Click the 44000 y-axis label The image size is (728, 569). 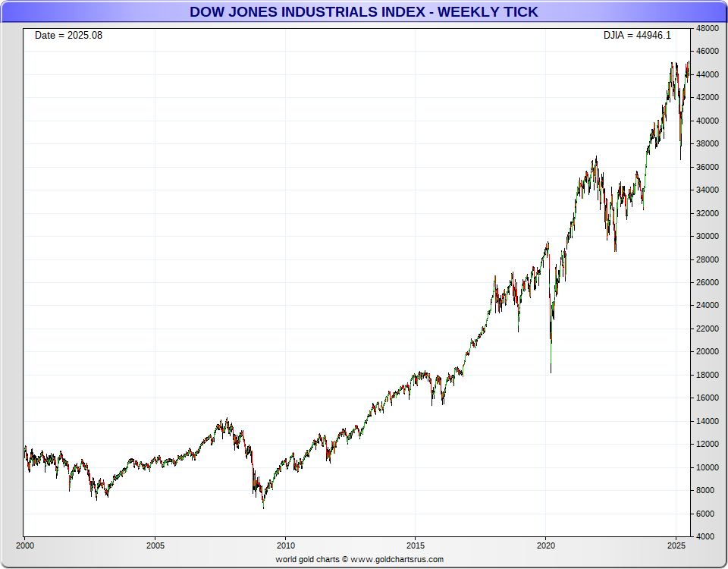click(x=708, y=74)
